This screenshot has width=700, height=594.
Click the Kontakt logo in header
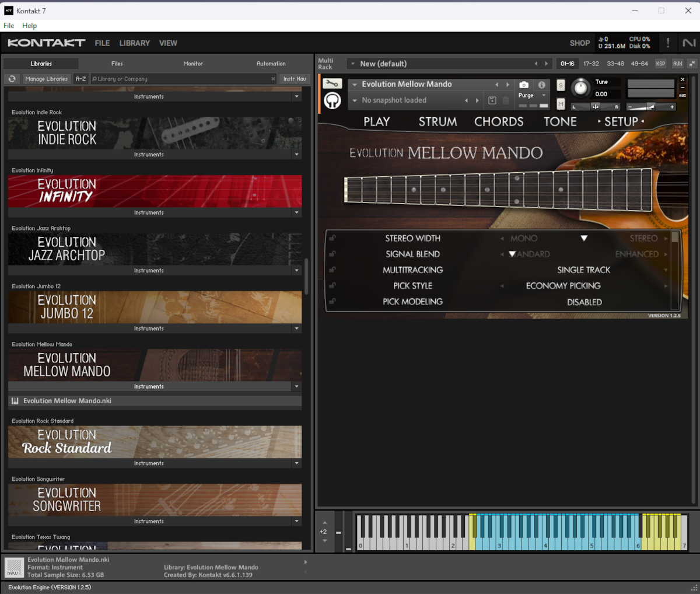click(x=47, y=43)
